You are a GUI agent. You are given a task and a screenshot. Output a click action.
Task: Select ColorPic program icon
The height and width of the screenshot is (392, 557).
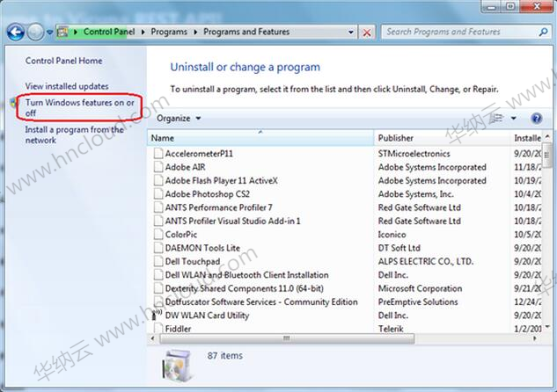(158, 235)
